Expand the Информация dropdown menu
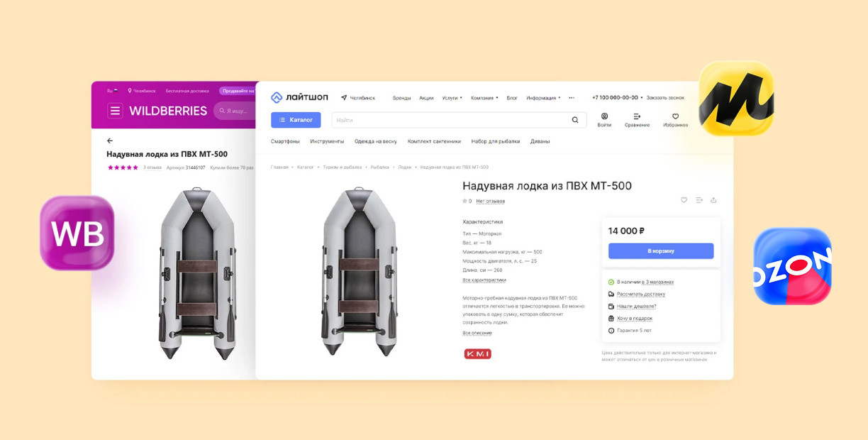Screen dimensions: 868x440 tap(543, 98)
